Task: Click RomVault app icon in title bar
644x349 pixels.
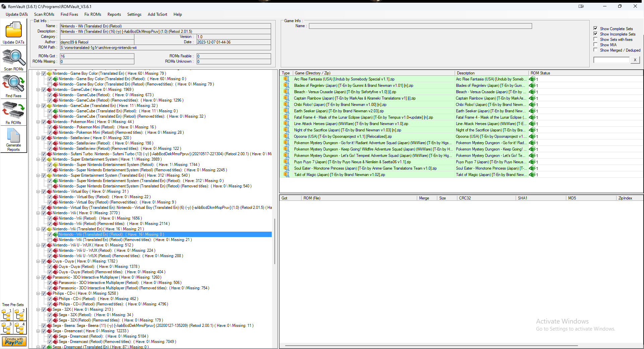Action: (4, 6)
